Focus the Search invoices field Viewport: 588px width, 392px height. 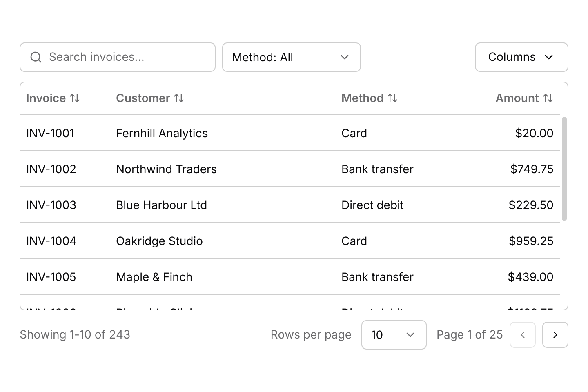(118, 57)
